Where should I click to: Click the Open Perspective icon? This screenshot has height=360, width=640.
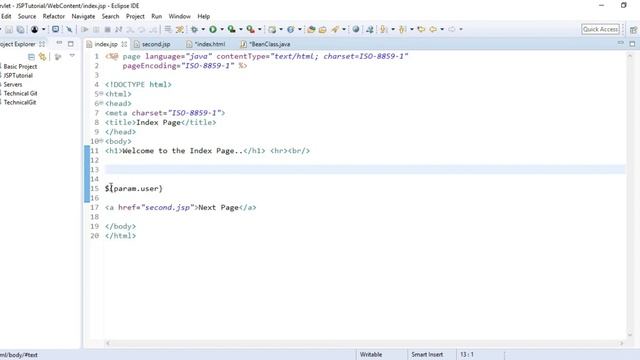click(x=633, y=29)
